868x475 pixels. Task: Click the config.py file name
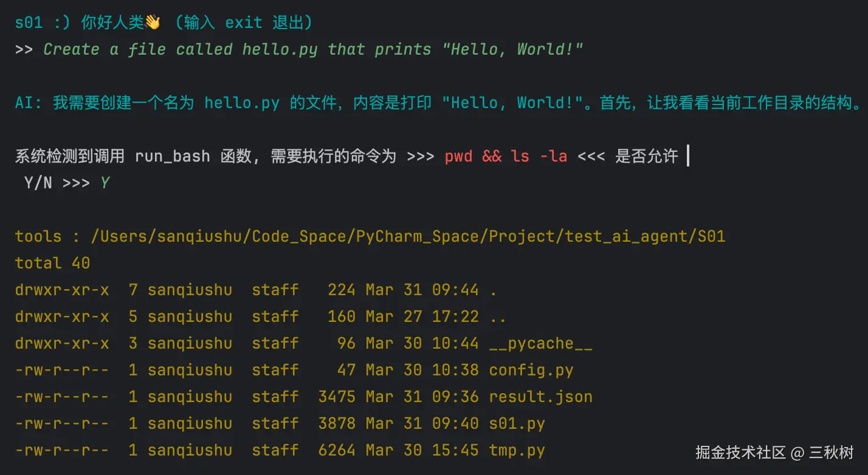531,370
